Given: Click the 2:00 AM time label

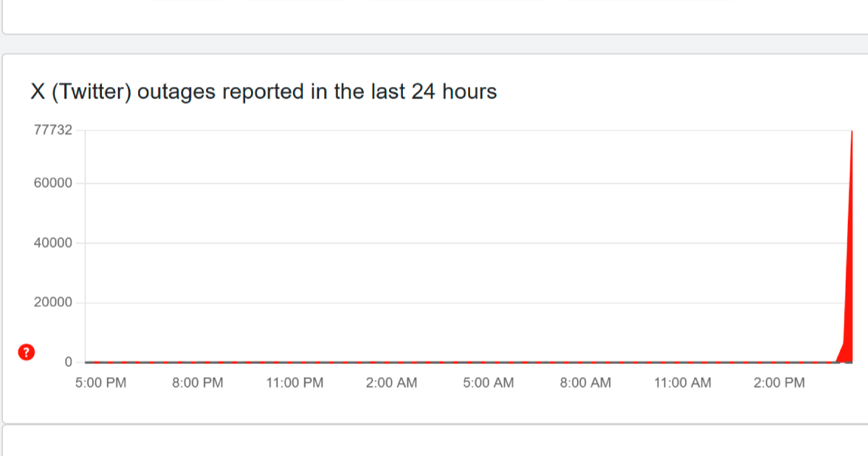Looking at the screenshot, I should pos(391,383).
